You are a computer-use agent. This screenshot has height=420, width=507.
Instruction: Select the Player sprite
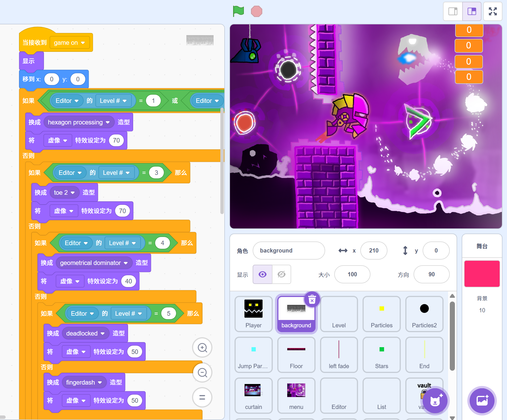pos(253,314)
